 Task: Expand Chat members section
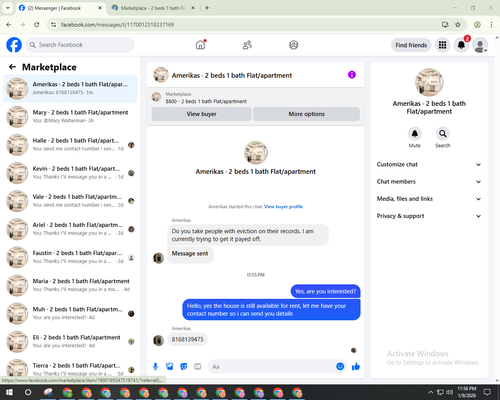point(429,182)
